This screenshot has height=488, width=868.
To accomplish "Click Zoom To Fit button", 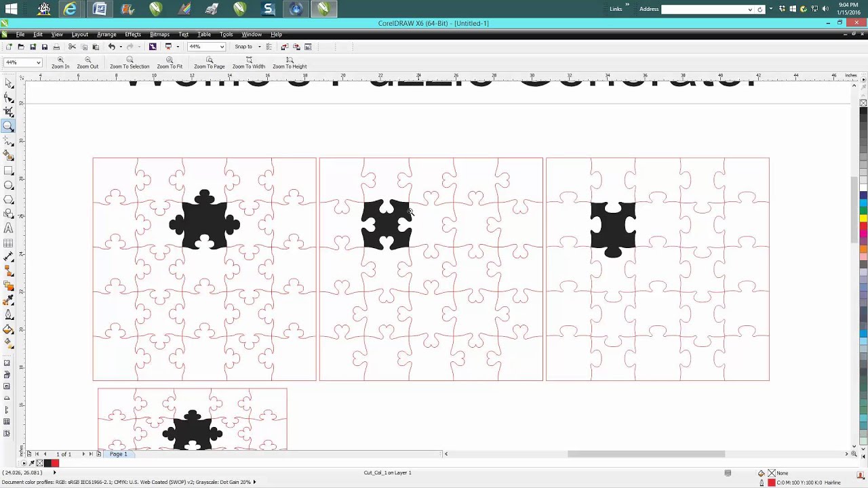I will tap(170, 63).
